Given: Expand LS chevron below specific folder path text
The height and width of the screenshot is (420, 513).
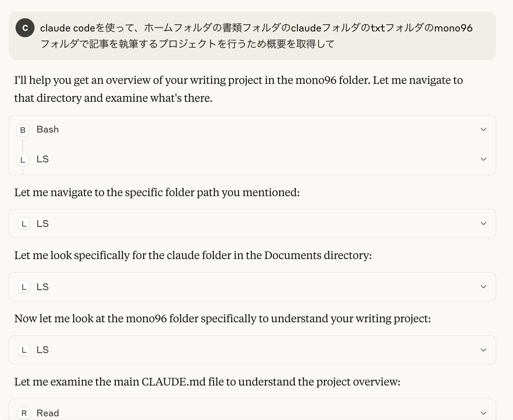Looking at the screenshot, I should point(484,224).
